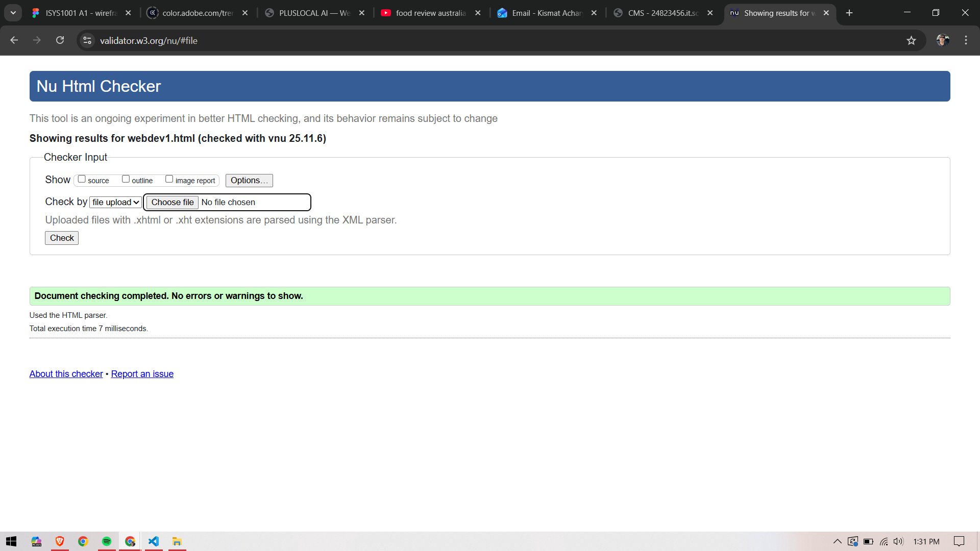The image size is (980, 551).
Task: Go back to previous page
Action: [x=14, y=40]
